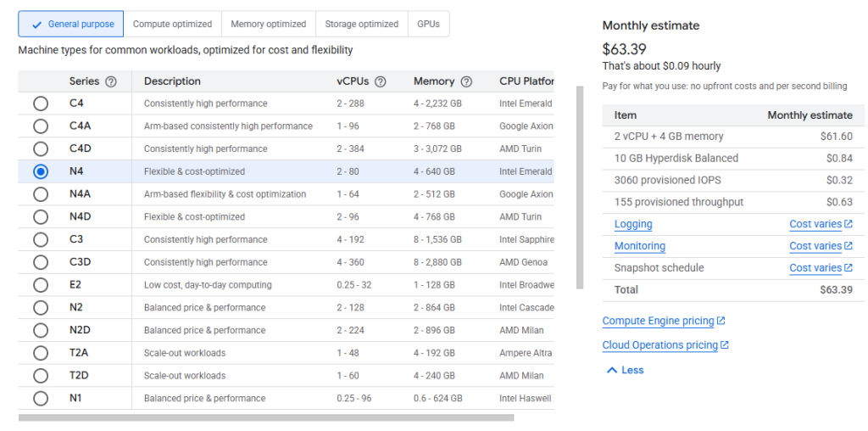Click the help icon next to Series
Viewport: 868px width, 431px height.
coord(111,81)
